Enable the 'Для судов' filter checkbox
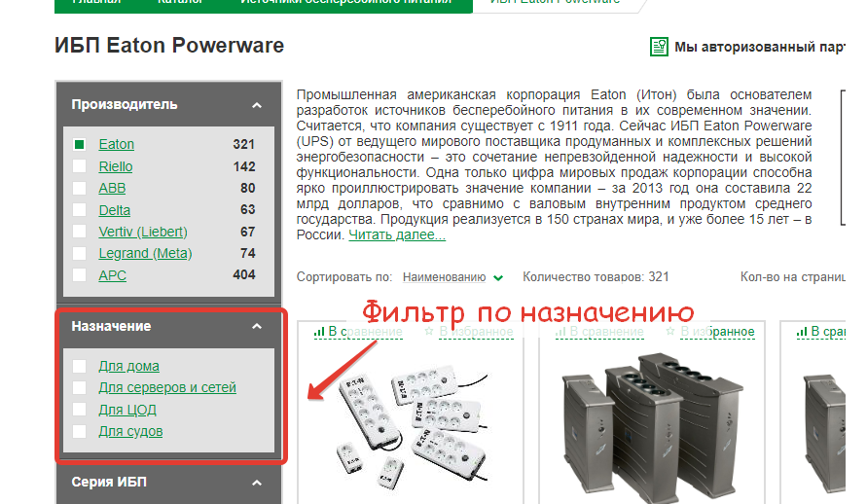 pos(79,431)
